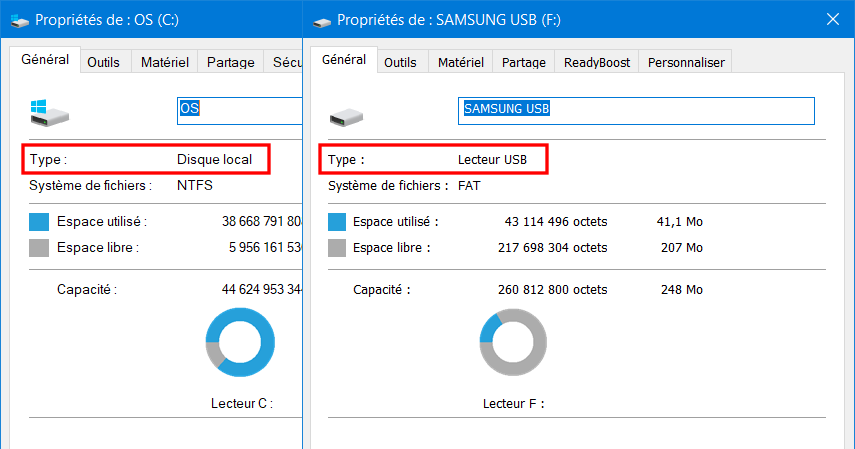Click the 'Disque local' type value
The height and width of the screenshot is (449, 855).
(214, 160)
